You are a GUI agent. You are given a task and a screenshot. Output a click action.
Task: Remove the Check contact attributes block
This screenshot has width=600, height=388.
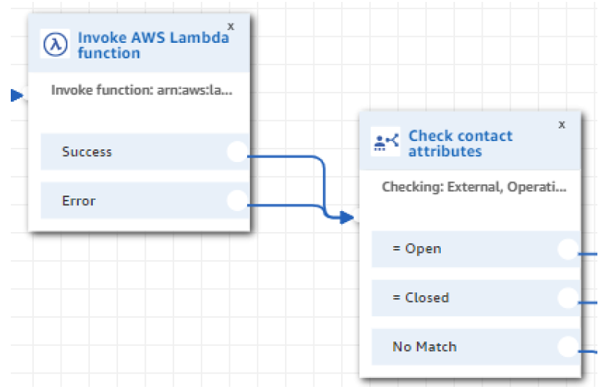coord(562,125)
